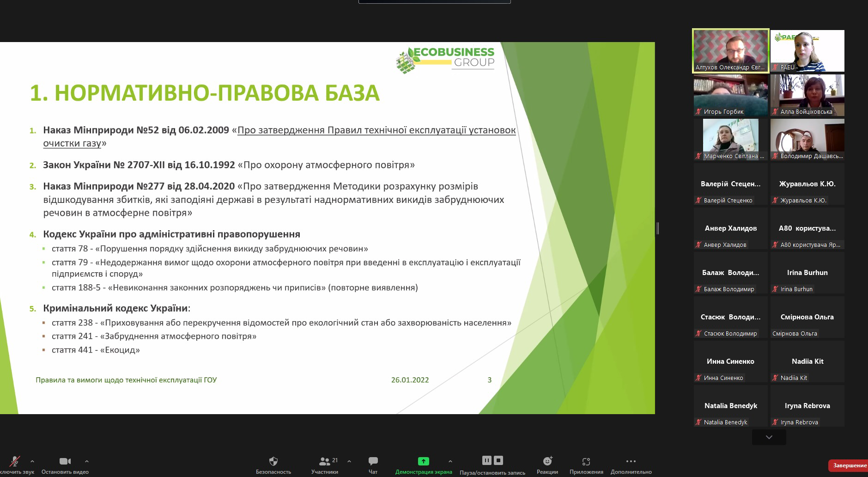868x477 pixels.
Task: Stop the recording with the square icon
Action: pyautogui.click(x=498, y=460)
